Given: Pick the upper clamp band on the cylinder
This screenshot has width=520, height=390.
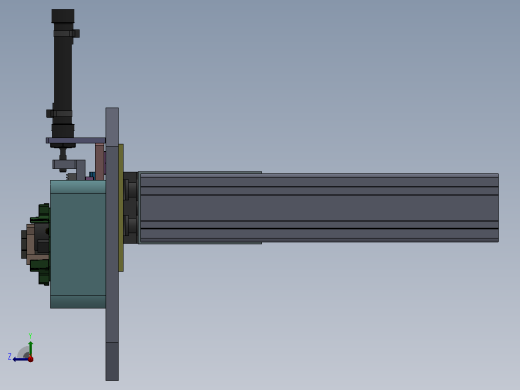Looking at the screenshot, I should [x=66, y=33].
